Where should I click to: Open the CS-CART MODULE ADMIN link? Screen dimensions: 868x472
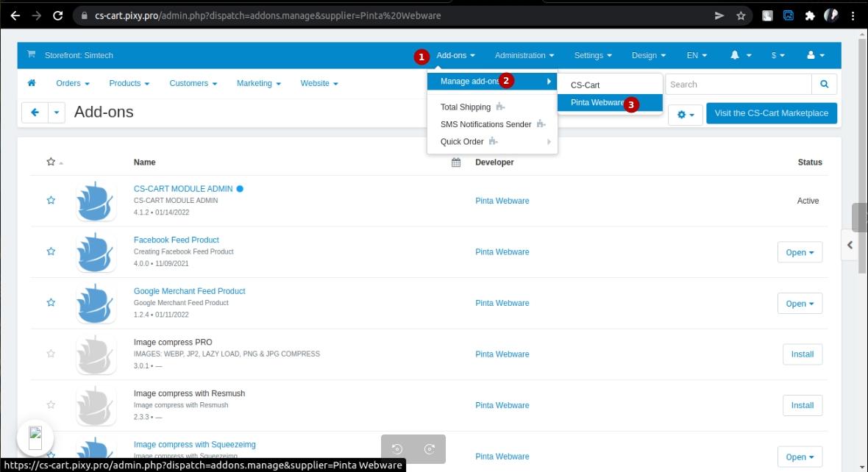[x=183, y=189]
